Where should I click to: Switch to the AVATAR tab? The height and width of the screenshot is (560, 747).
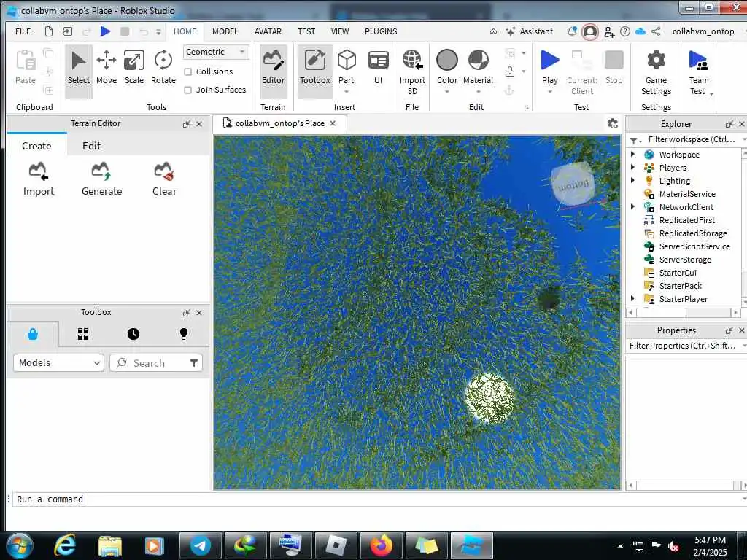(268, 31)
